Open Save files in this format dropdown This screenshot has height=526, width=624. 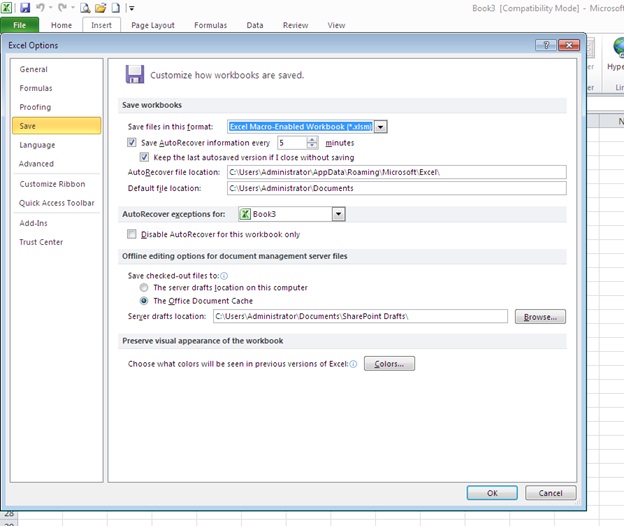[381, 127]
